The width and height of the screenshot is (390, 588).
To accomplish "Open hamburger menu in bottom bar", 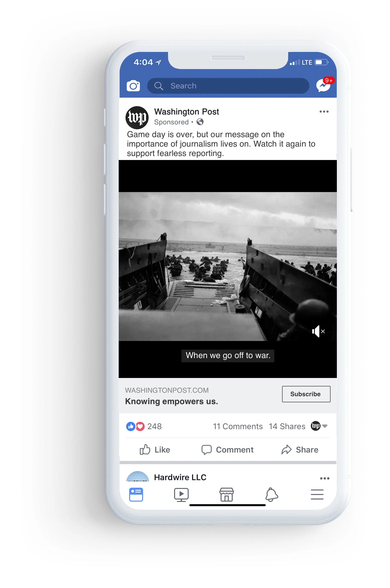I will click(317, 494).
